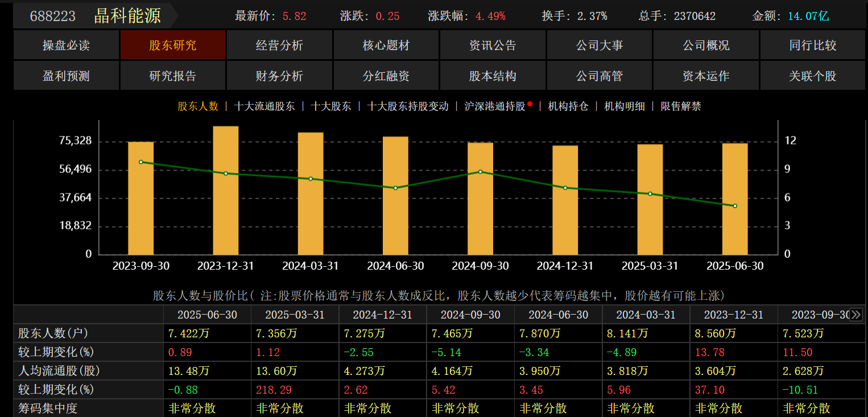The height and width of the screenshot is (417, 868).
Task: Click the 涨跌幅 4.49% value
Action: coord(490,16)
